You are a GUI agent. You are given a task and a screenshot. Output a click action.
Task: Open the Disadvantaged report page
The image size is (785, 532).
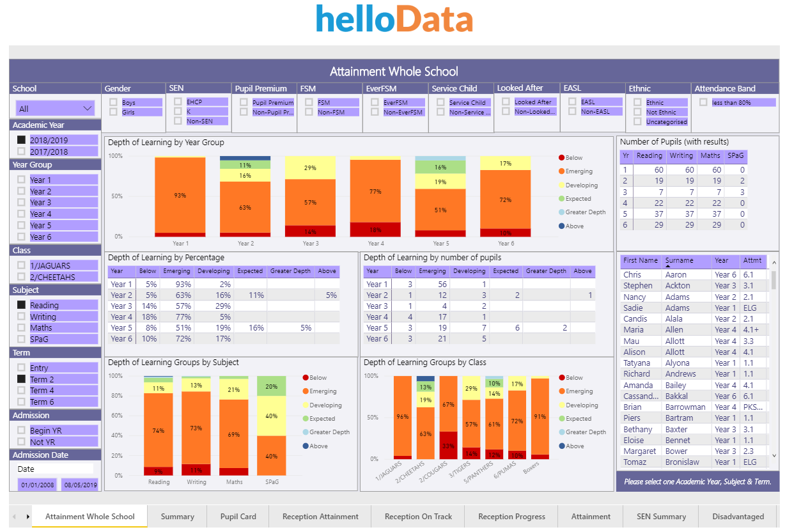pyautogui.click(x=738, y=516)
